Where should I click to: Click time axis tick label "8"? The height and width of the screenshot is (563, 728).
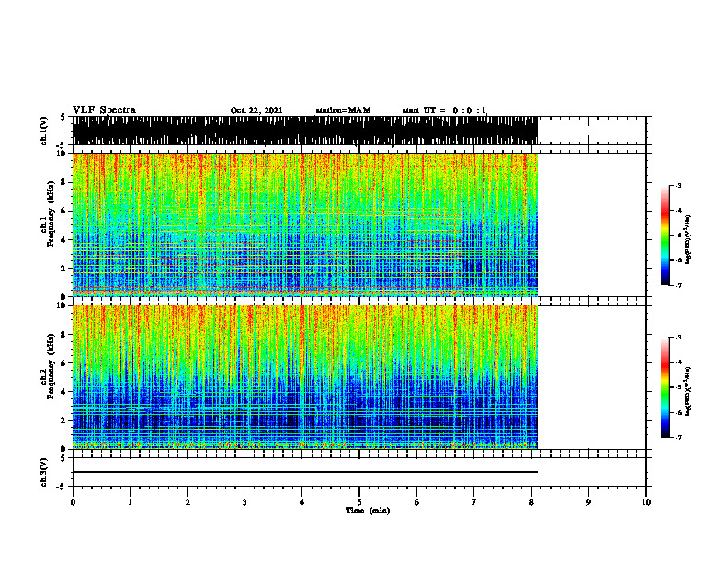531,502
